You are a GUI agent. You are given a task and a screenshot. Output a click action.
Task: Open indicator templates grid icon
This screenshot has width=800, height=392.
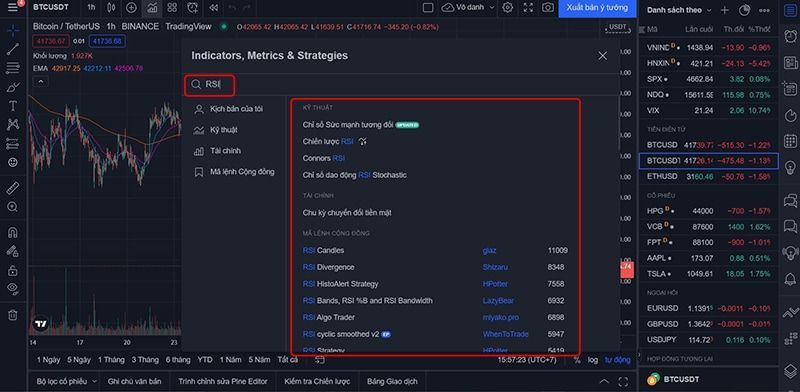coord(172,7)
